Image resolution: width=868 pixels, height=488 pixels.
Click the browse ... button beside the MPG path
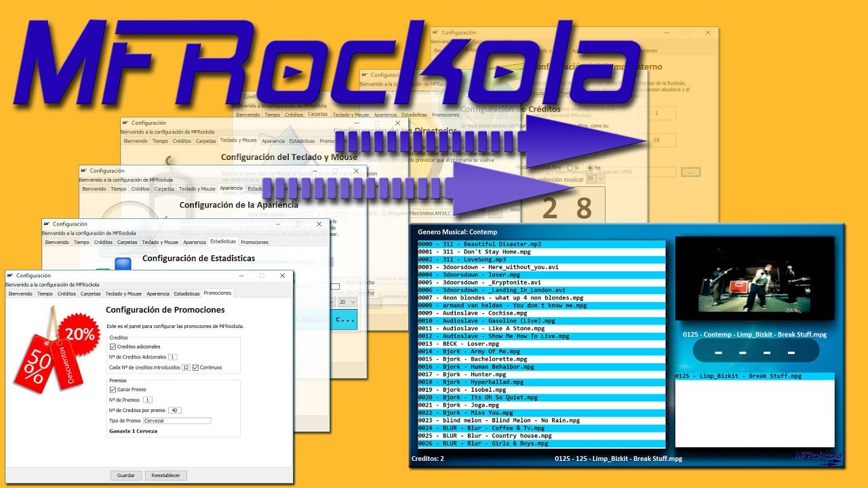click(691, 172)
